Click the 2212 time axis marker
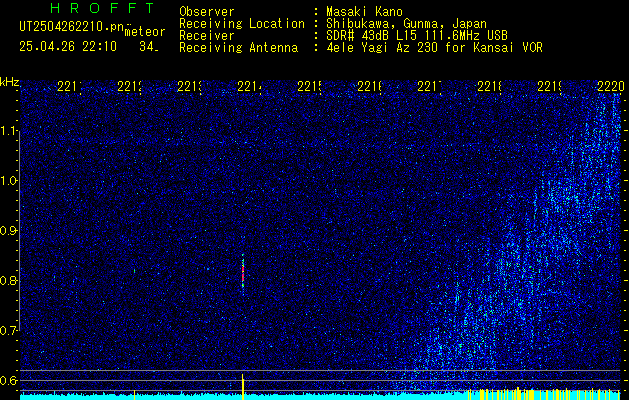Viewport: 629px width, 400px height. tap(129, 86)
